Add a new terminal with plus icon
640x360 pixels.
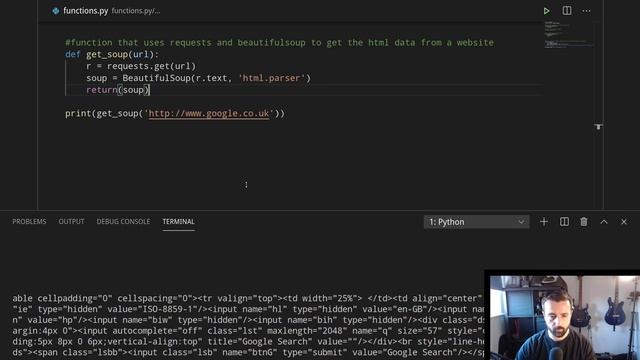(544, 222)
